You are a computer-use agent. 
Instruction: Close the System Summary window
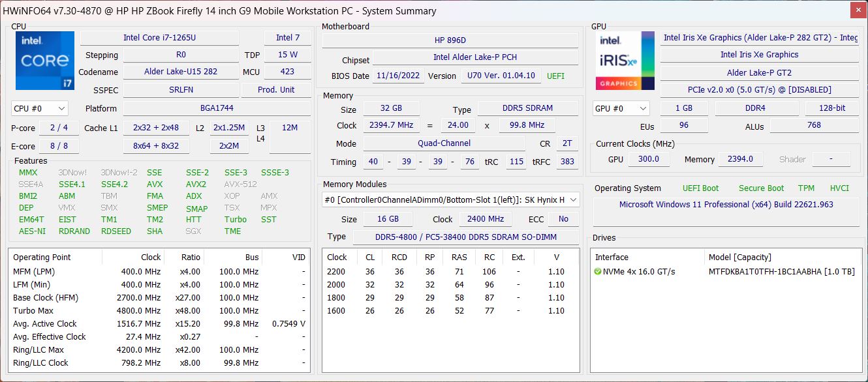(856, 10)
